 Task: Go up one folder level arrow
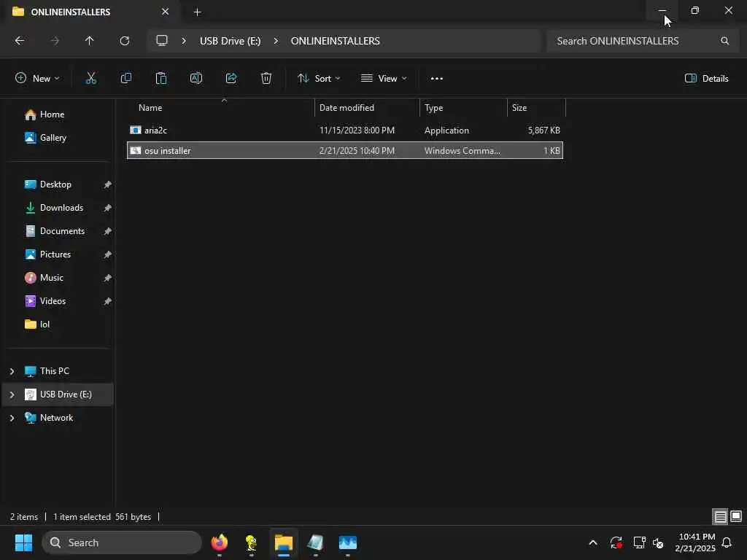pyautogui.click(x=89, y=41)
